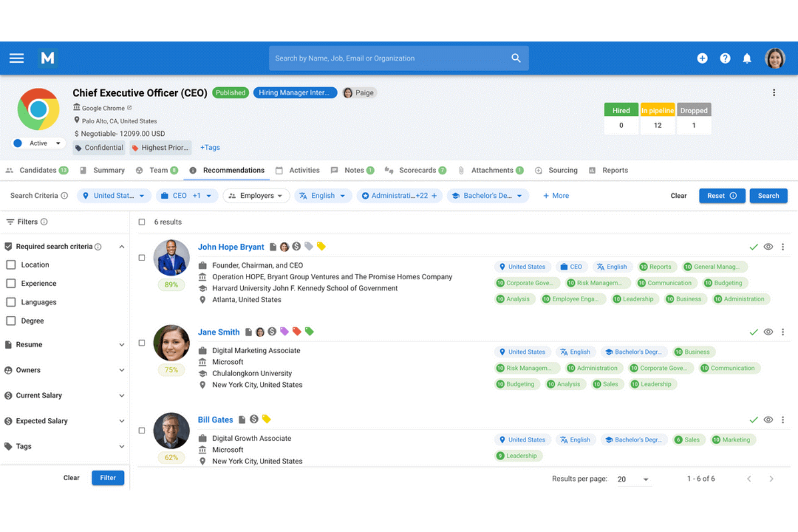The image size is (798, 532).
Task: Open the results per page dropdown
Action: (634, 479)
